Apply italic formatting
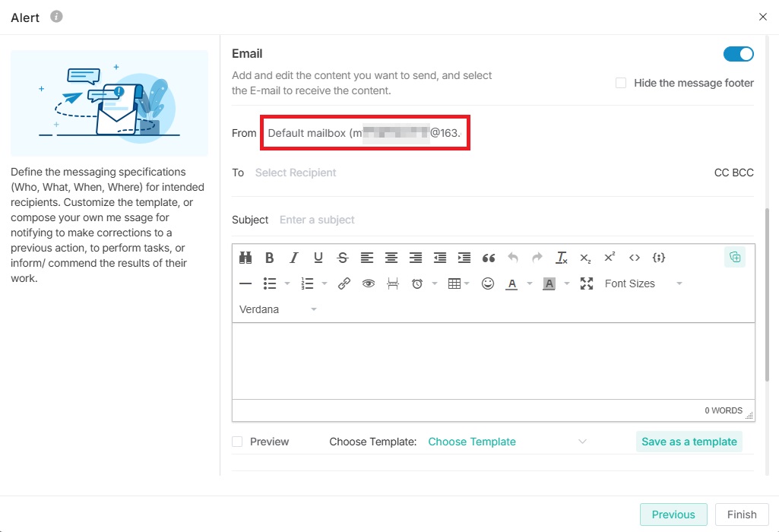This screenshot has width=779, height=532. coord(293,258)
